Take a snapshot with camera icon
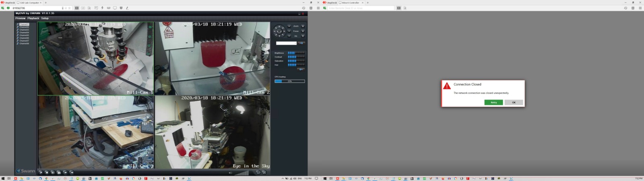 (x=53, y=172)
